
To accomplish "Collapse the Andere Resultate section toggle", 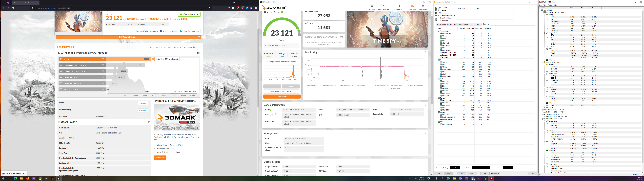I will [x=198, y=53].
